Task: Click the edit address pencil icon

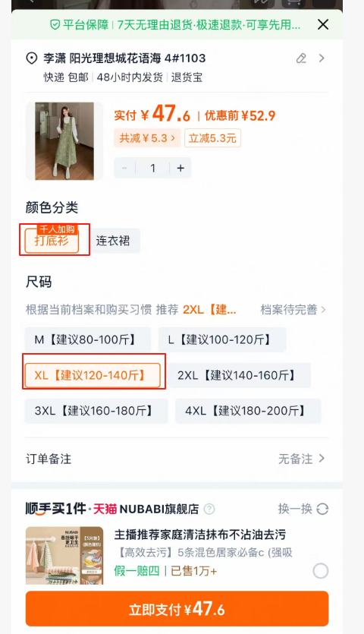Action: coord(301,58)
